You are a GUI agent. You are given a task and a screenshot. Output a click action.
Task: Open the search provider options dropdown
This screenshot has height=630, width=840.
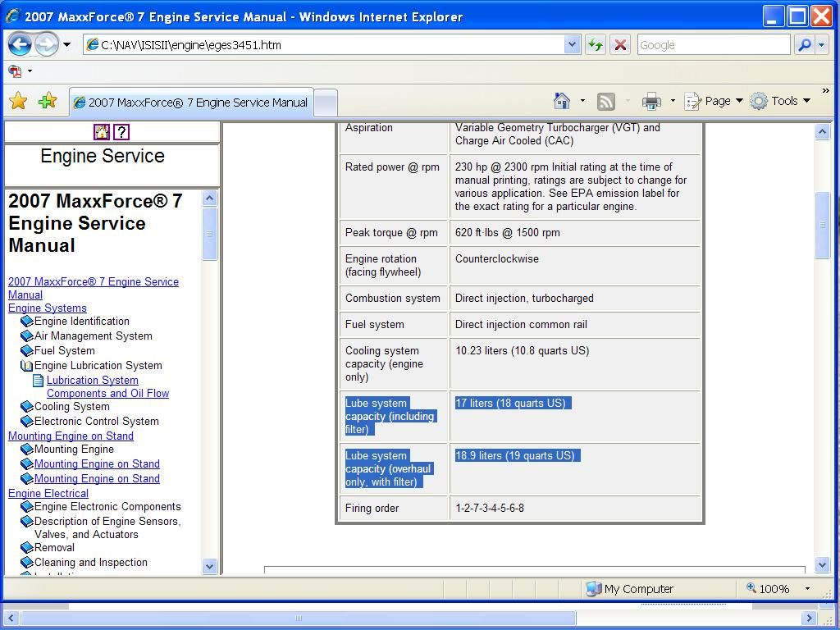pos(822,45)
